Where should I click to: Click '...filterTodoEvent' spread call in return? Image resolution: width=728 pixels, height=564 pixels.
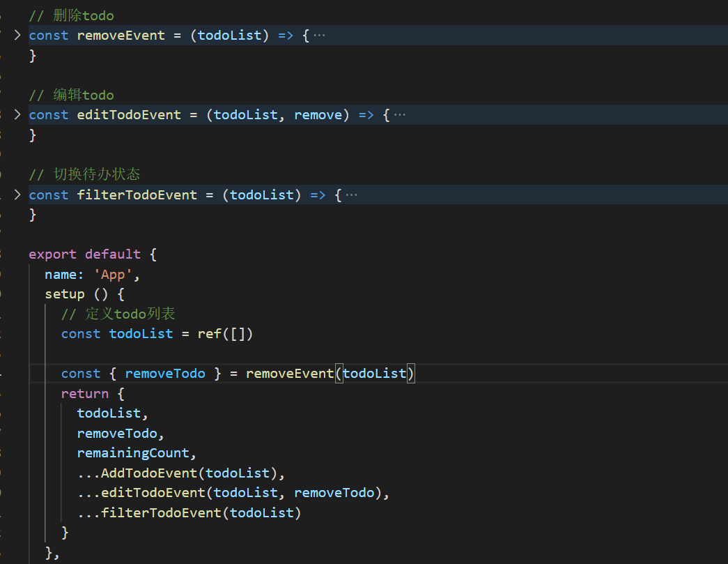pyautogui.click(x=149, y=513)
